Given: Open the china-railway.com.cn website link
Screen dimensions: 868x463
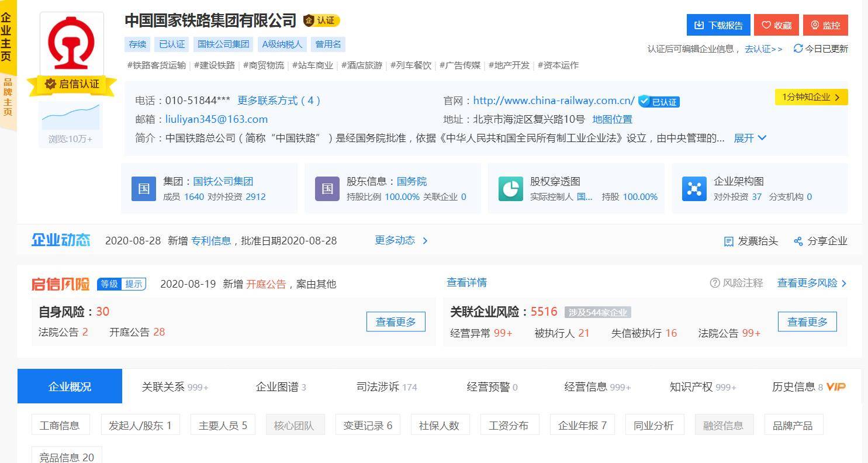Looking at the screenshot, I should pyautogui.click(x=554, y=101).
